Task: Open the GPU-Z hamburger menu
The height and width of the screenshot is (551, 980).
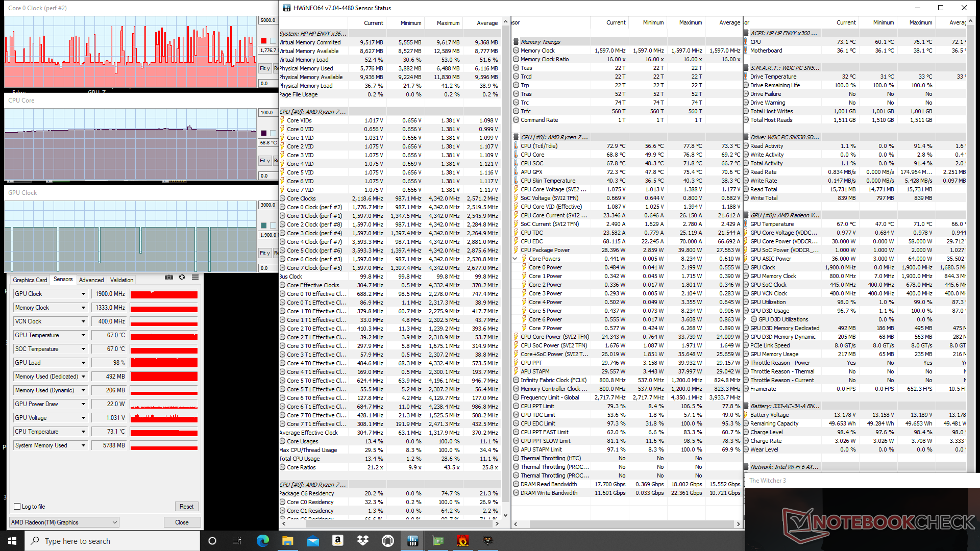Action: (195, 278)
